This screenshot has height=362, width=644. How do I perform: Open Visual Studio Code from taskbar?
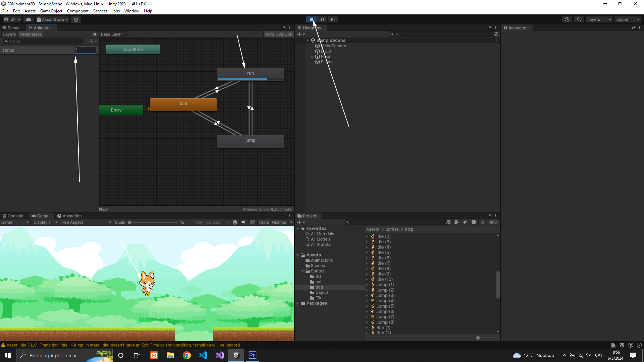tap(203, 355)
